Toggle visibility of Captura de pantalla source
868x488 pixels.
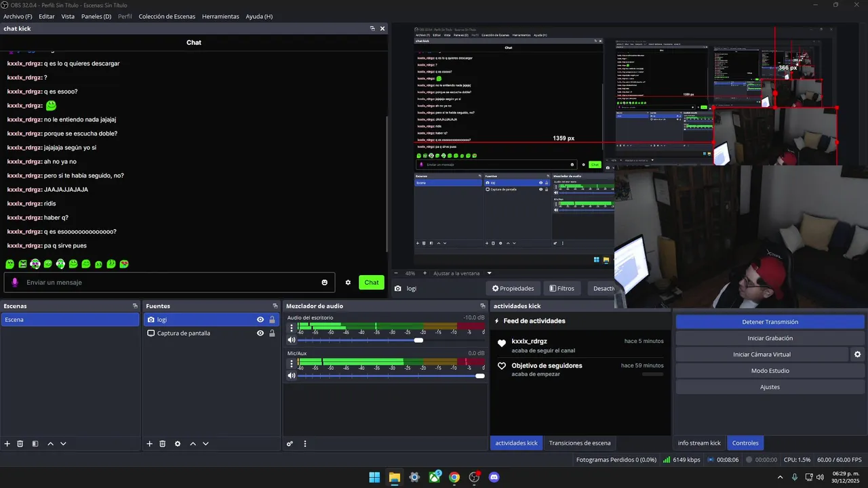coord(260,333)
